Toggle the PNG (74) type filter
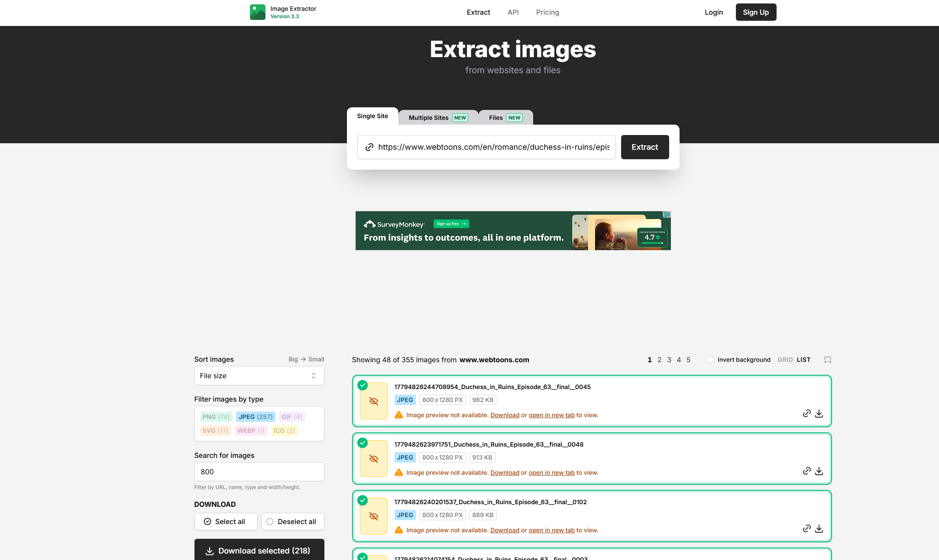939x560 pixels. [216, 417]
